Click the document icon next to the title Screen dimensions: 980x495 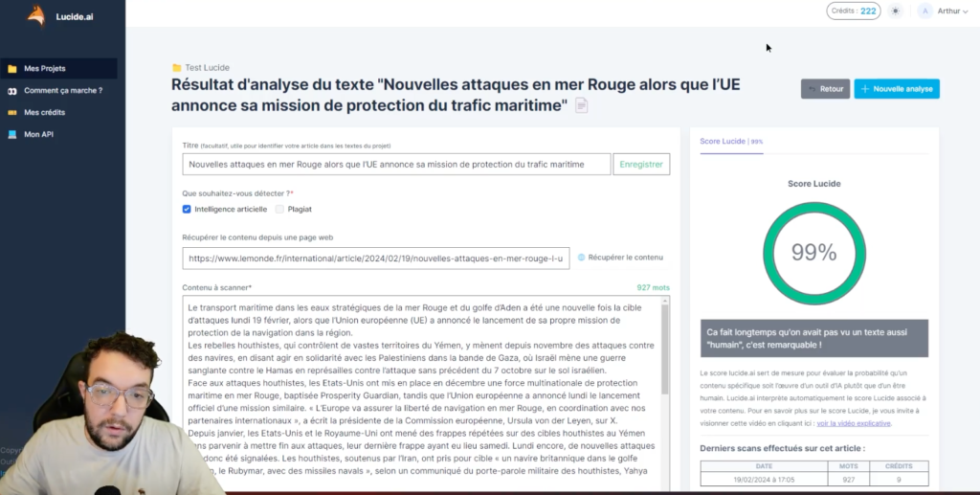581,105
